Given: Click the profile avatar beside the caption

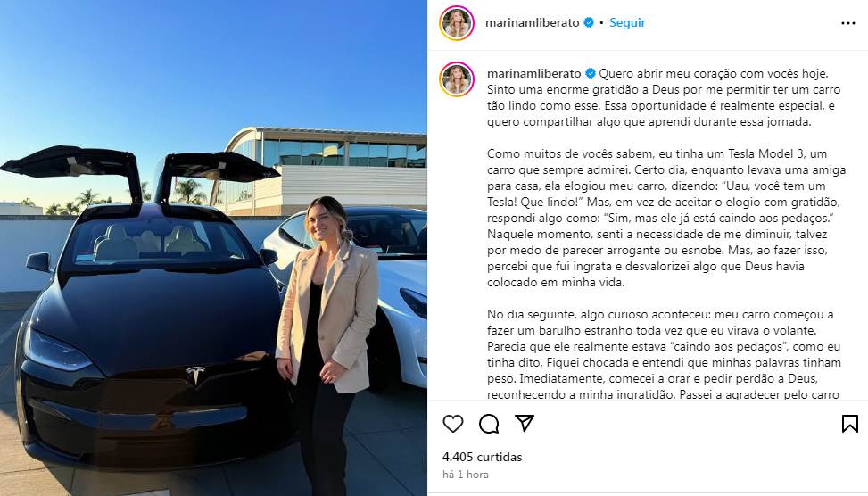Looking at the screenshot, I should click(x=457, y=79).
